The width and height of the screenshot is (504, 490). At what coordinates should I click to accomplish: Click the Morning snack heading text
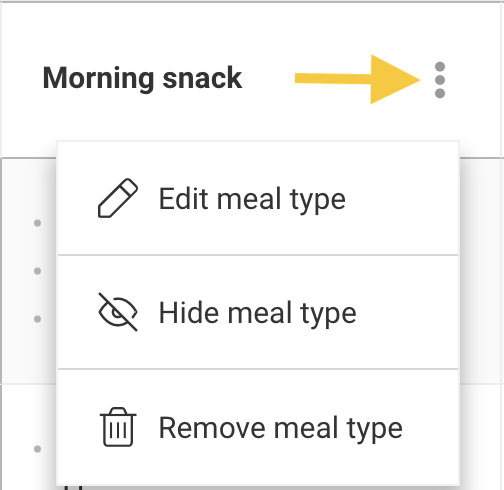point(142,78)
